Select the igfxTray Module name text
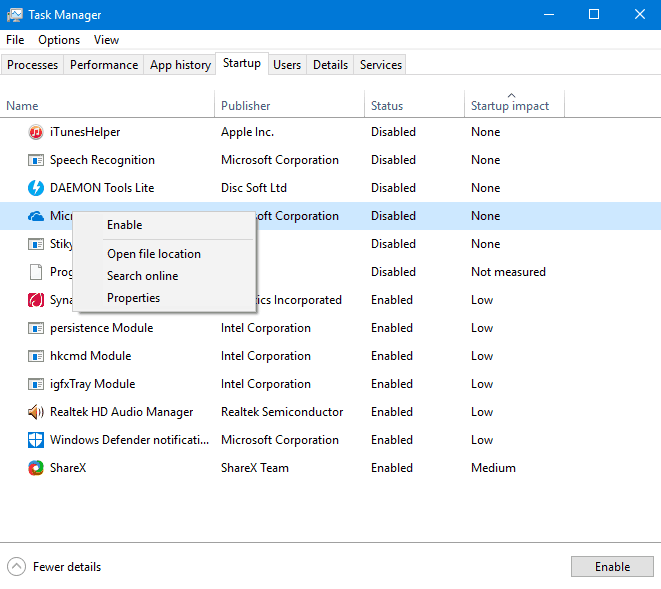This screenshot has width=661, height=589. point(92,384)
